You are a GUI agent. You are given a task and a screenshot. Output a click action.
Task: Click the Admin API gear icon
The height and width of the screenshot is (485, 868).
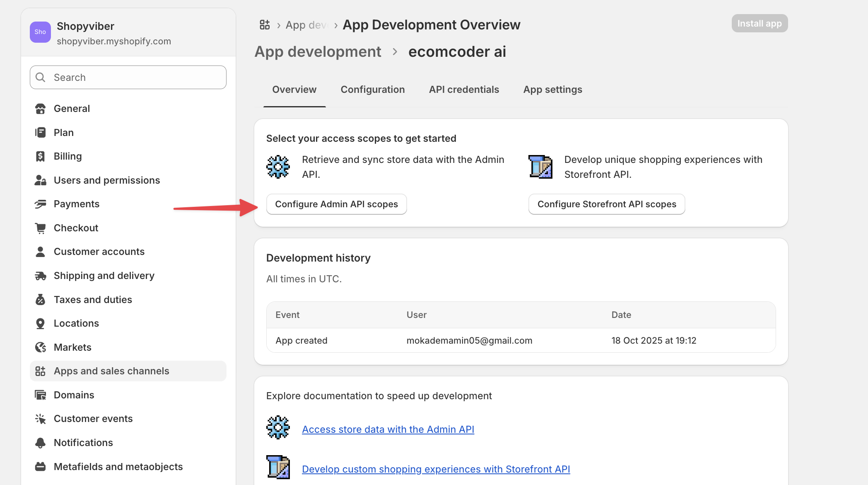[278, 167]
